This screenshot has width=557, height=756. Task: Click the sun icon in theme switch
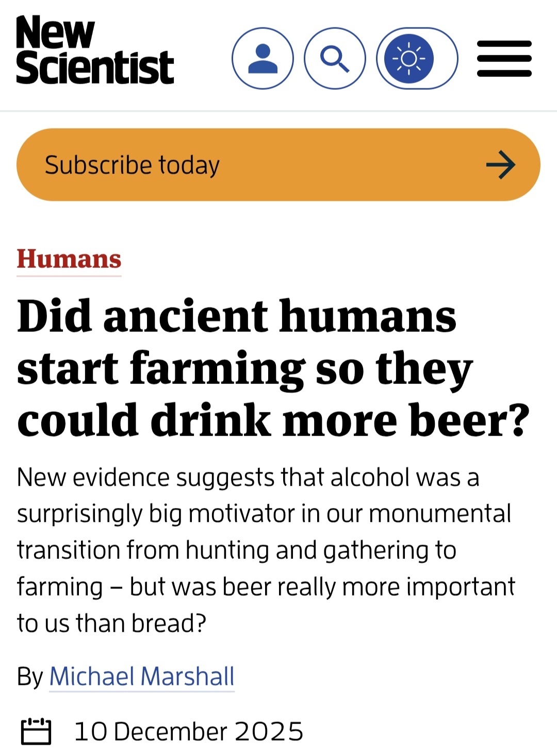pos(408,58)
